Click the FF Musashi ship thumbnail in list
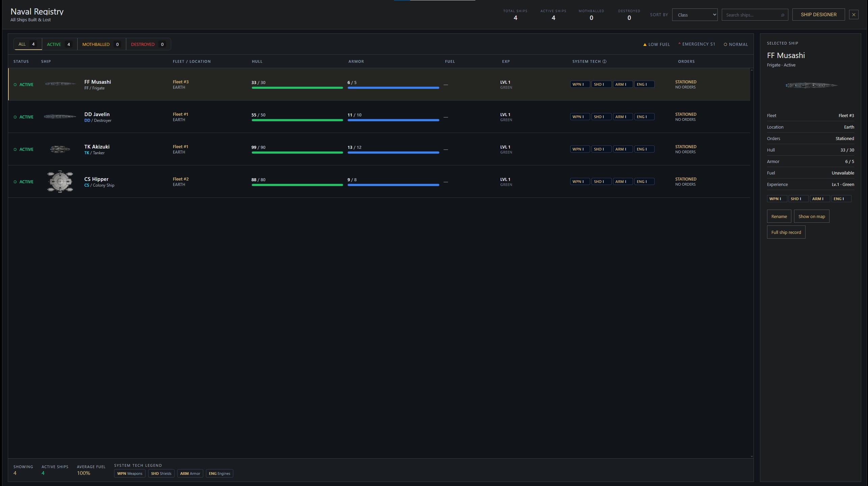This screenshot has height=486, width=868. tap(60, 84)
